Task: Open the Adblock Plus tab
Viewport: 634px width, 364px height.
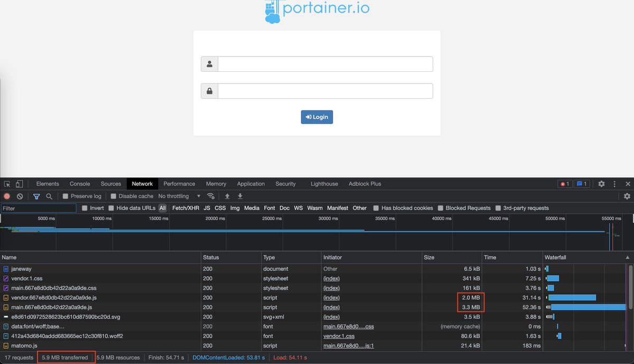Action: pos(365,184)
